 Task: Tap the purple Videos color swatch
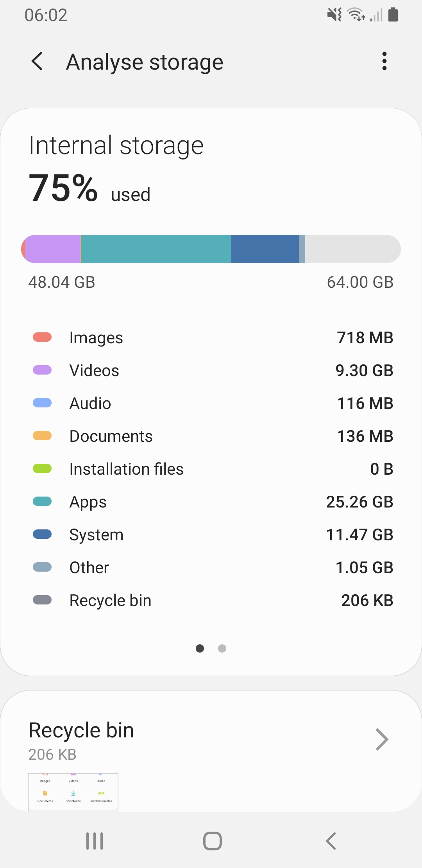42,370
